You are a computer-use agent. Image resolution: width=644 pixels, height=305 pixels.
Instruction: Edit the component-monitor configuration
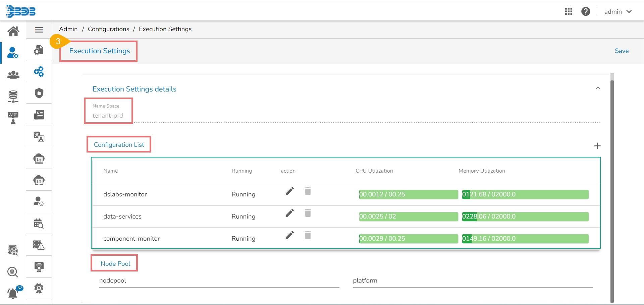coord(290,235)
